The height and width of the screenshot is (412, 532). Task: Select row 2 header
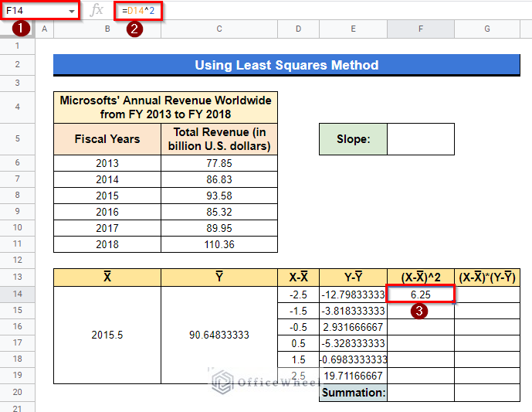click(17, 64)
